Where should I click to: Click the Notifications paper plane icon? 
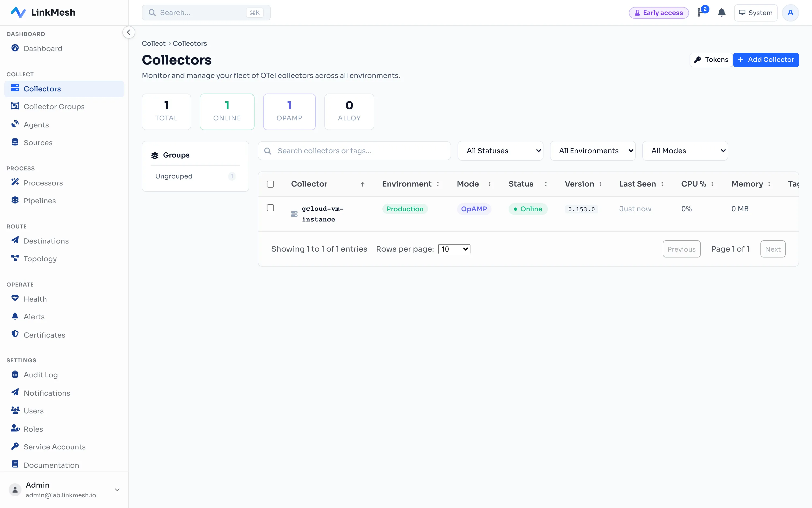pos(15,392)
